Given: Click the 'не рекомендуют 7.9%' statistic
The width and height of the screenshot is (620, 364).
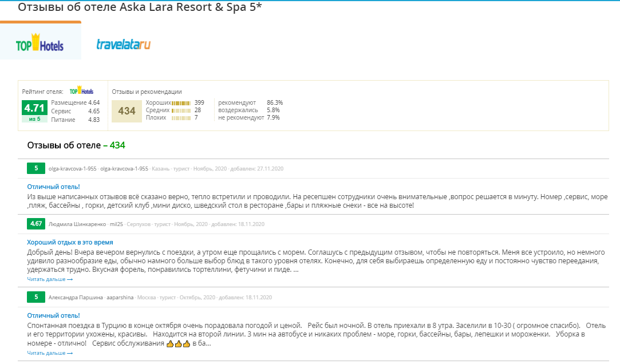Looking at the screenshot, I should click(x=248, y=118).
